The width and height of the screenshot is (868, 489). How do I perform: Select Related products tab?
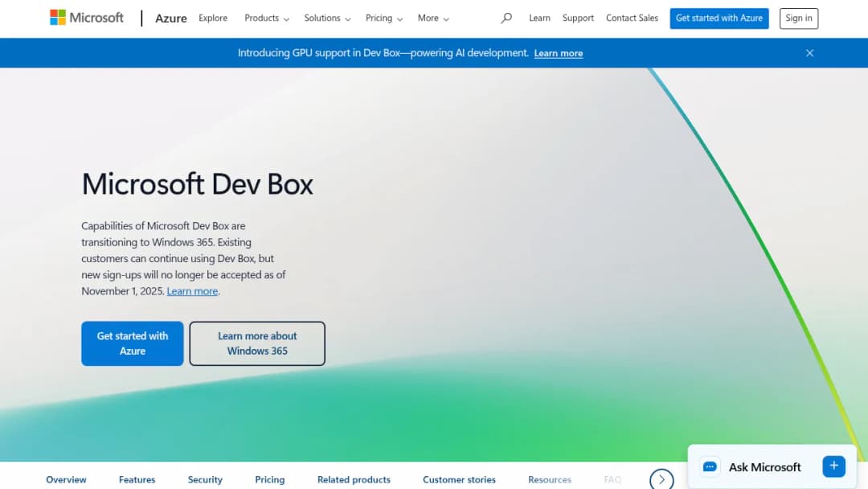(354, 479)
